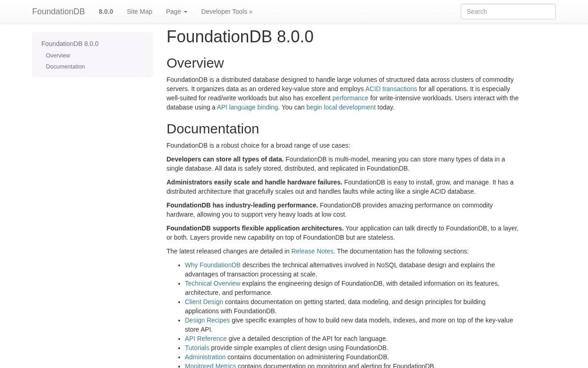The height and width of the screenshot is (368, 588).
Task: Open the performance link
Action: 351,98
